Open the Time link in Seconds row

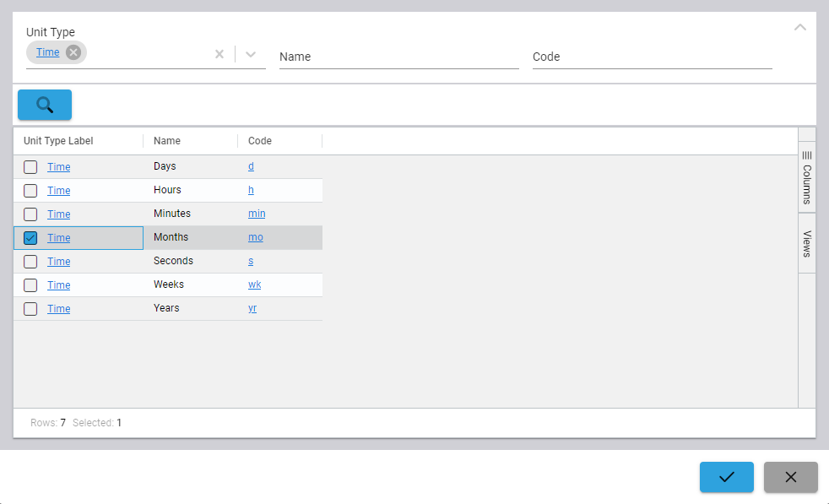tap(59, 261)
